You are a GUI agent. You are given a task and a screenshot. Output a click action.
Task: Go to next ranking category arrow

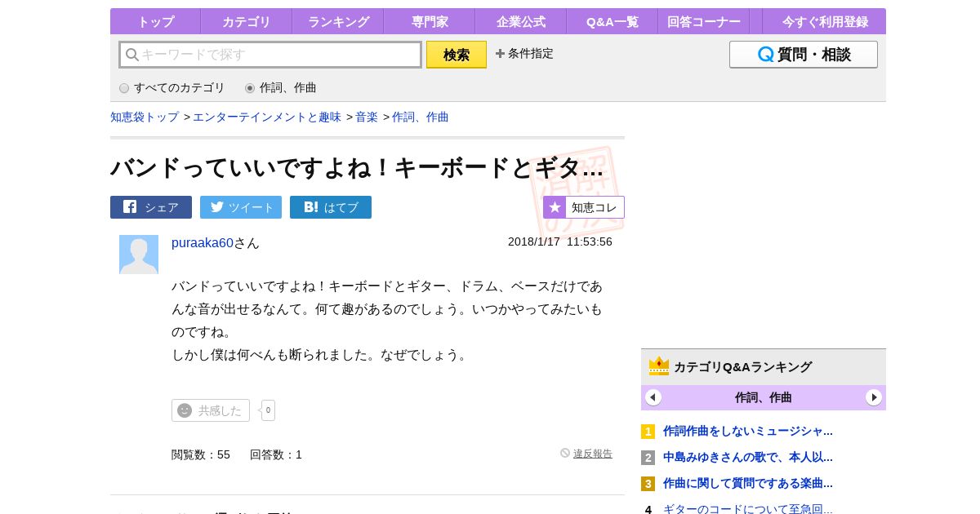(x=874, y=397)
